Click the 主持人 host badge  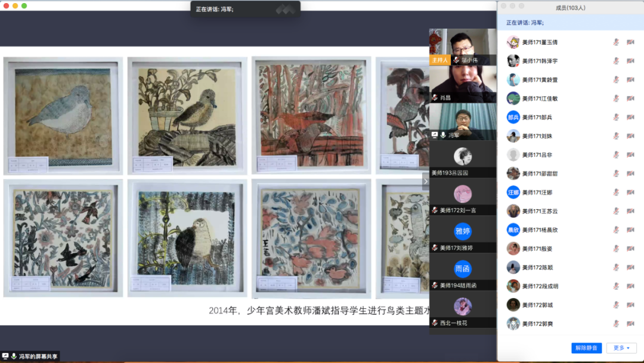[x=439, y=60]
